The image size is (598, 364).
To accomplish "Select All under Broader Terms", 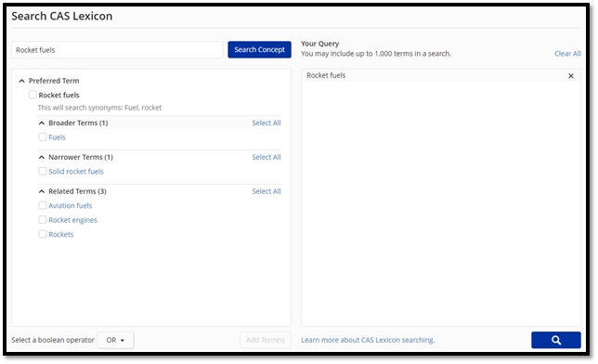I will click(266, 123).
